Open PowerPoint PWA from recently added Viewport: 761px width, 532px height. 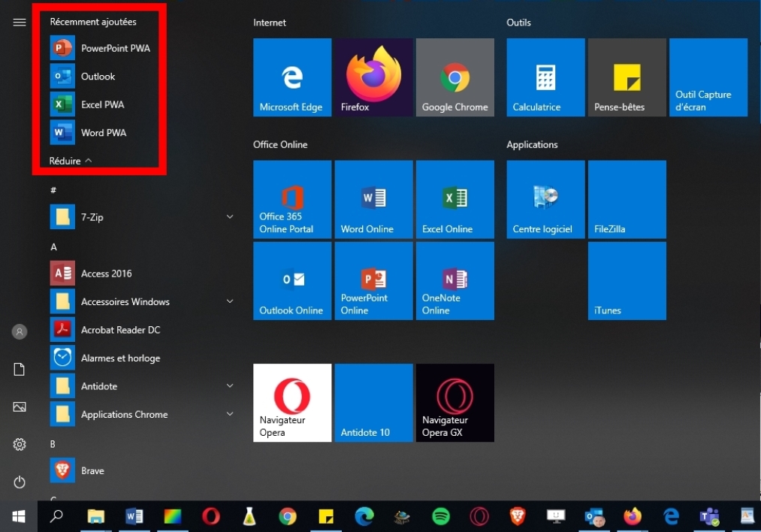point(115,48)
